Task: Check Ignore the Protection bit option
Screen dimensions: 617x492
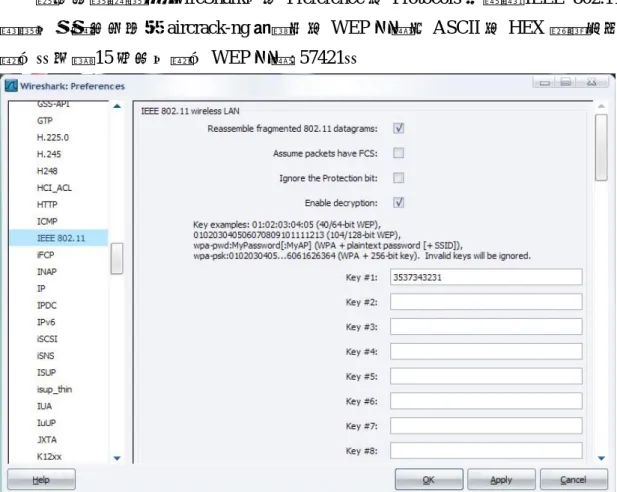Action: coord(399,178)
